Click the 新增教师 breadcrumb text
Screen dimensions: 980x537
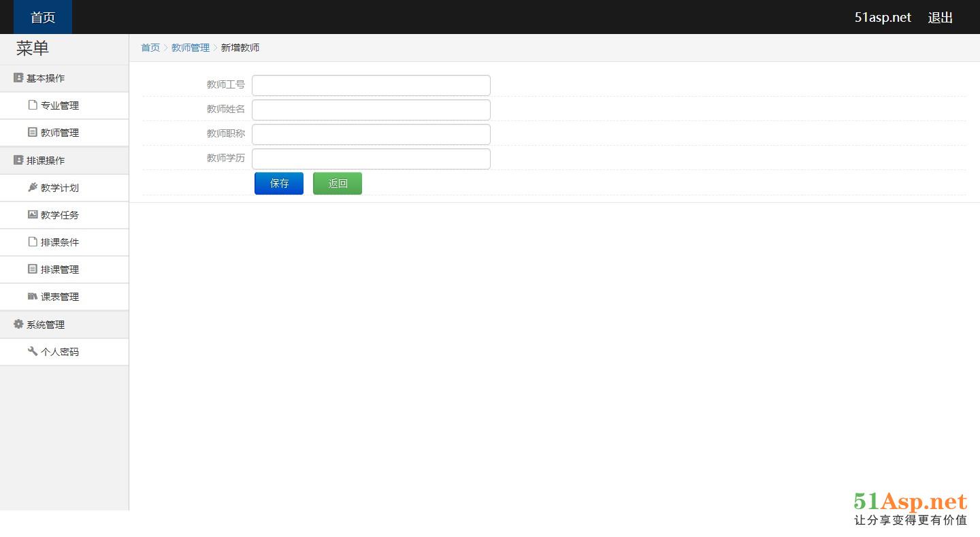(240, 48)
